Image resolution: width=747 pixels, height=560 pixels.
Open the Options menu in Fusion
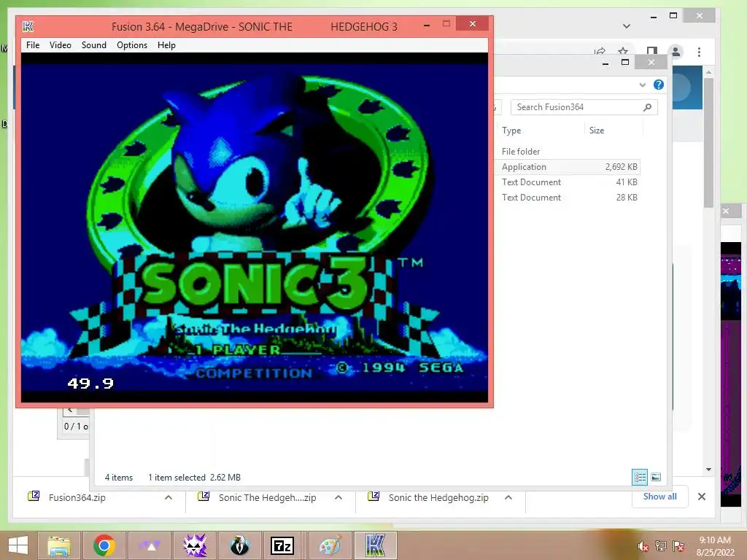pyautogui.click(x=132, y=45)
